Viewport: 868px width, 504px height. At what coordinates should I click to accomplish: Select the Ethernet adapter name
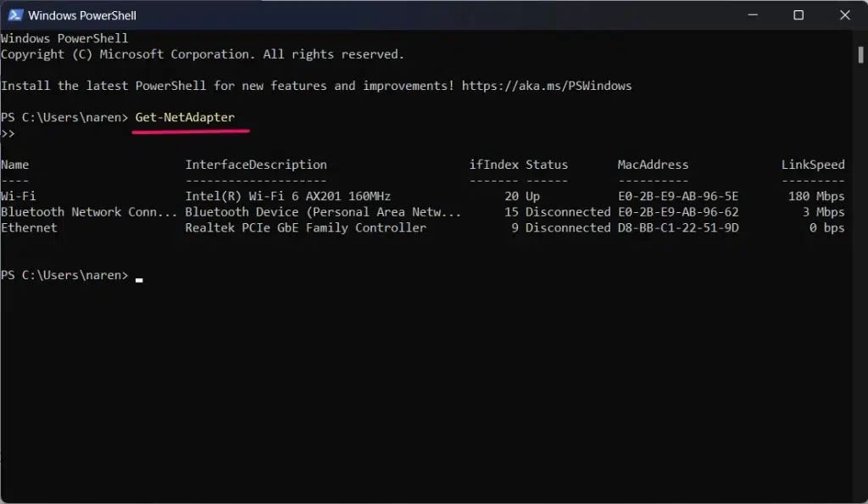point(29,227)
